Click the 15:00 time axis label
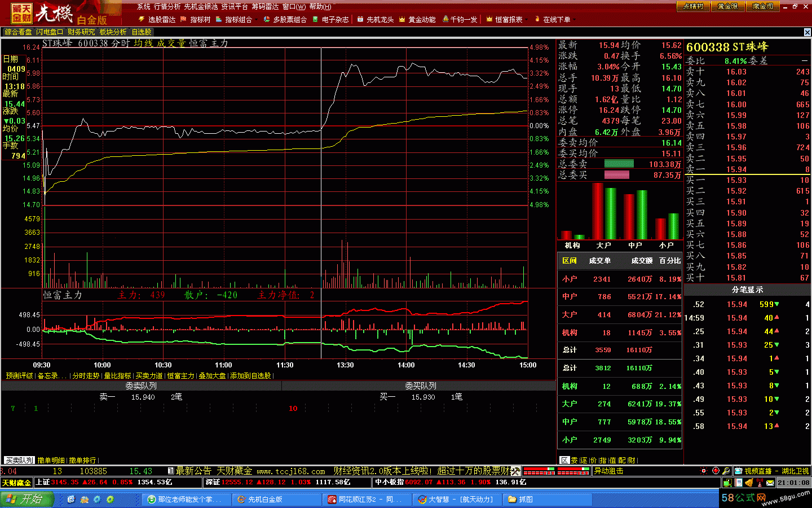The height and width of the screenshot is (508, 812). (x=528, y=365)
